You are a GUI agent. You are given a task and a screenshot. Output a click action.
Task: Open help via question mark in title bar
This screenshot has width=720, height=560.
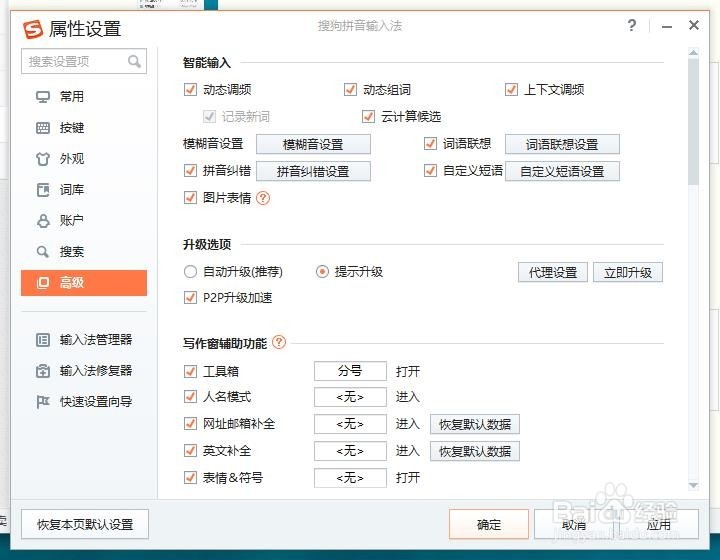pyautogui.click(x=632, y=25)
